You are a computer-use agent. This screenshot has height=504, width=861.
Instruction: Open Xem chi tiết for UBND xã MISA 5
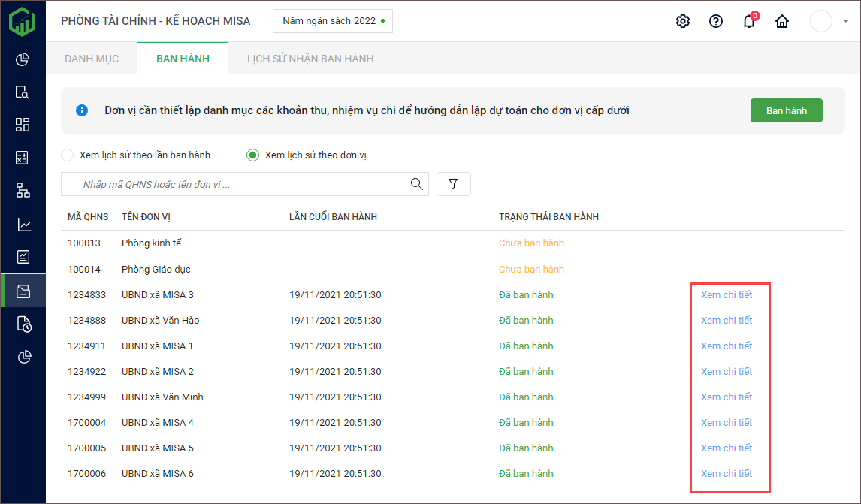[727, 448]
